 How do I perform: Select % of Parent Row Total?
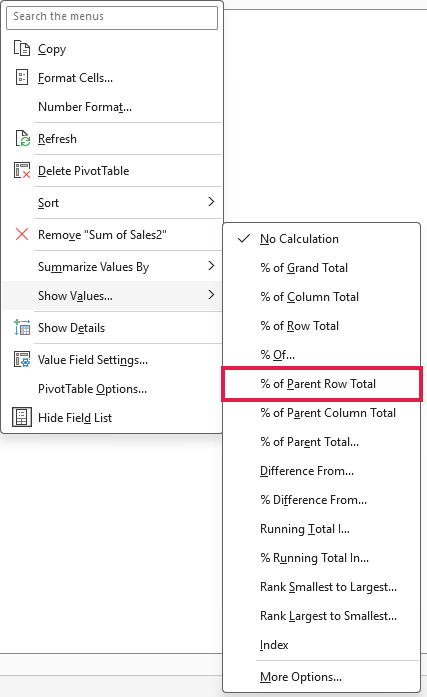coord(321,384)
